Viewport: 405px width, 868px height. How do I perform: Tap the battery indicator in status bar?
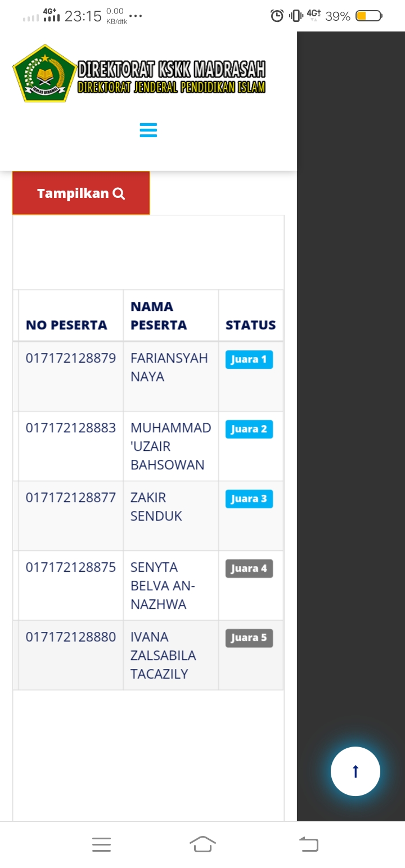368,16
